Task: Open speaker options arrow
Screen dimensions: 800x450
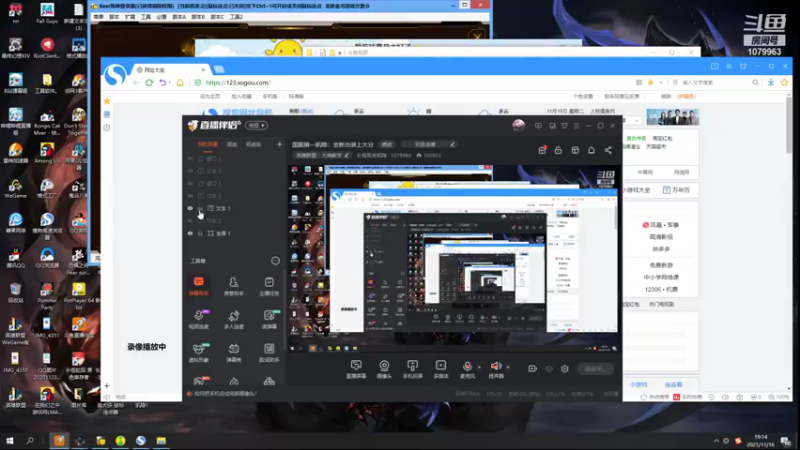Action: coord(508,366)
